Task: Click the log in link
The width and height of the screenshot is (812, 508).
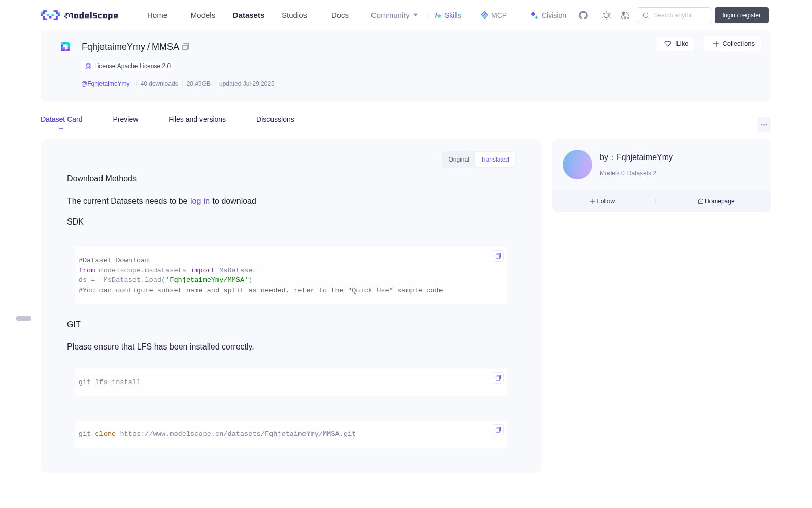Action: point(200,201)
